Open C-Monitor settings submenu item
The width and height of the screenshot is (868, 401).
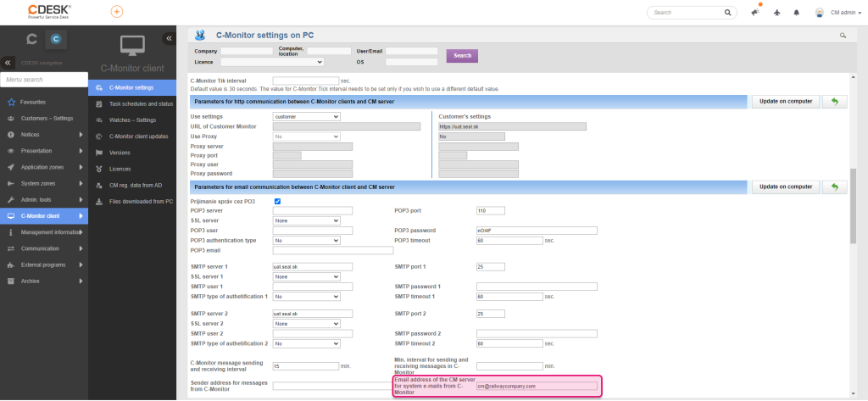tap(131, 87)
